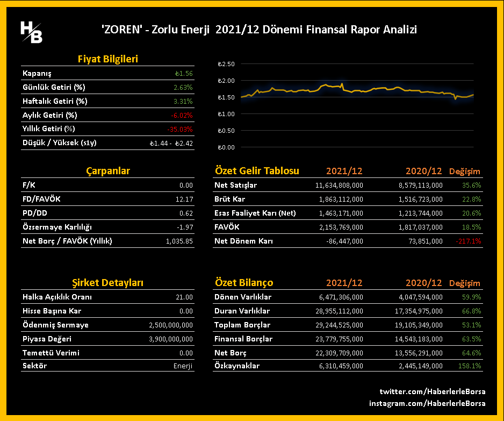Click the 2021/12 column header in Özet Bilanço
Image resolution: width=504 pixels, height=421 pixels.
(344, 283)
